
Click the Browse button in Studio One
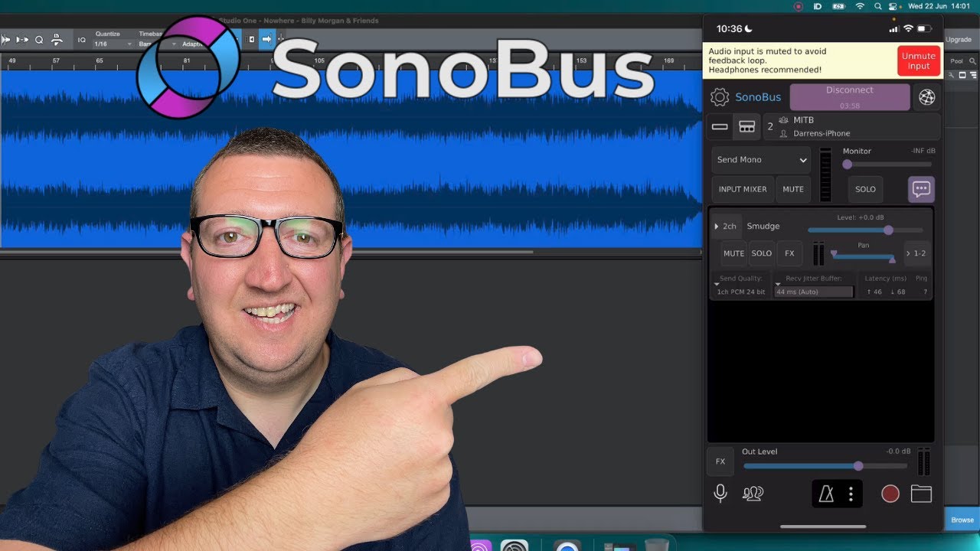pos(962,520)
